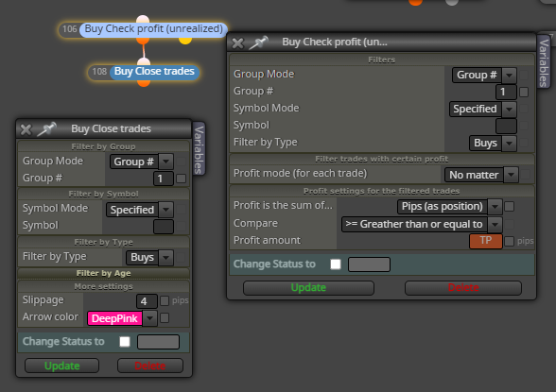Close the Buy Close trades panel

click(26, 129)
